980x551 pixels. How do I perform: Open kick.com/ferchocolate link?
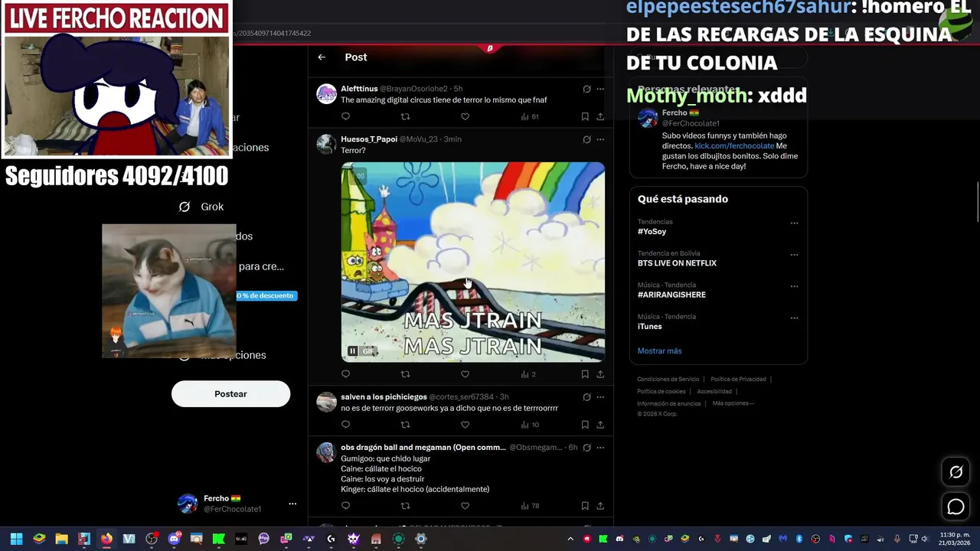point(734,146)
